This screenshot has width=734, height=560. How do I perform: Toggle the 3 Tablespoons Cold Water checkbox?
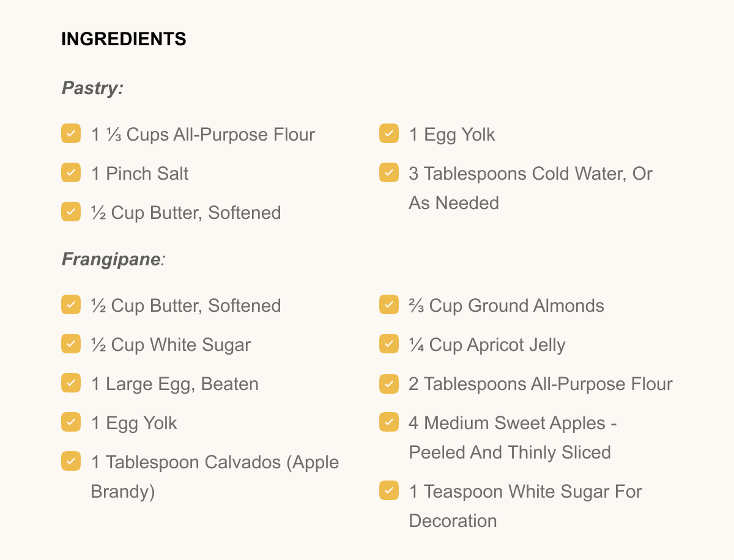point(389,173)
